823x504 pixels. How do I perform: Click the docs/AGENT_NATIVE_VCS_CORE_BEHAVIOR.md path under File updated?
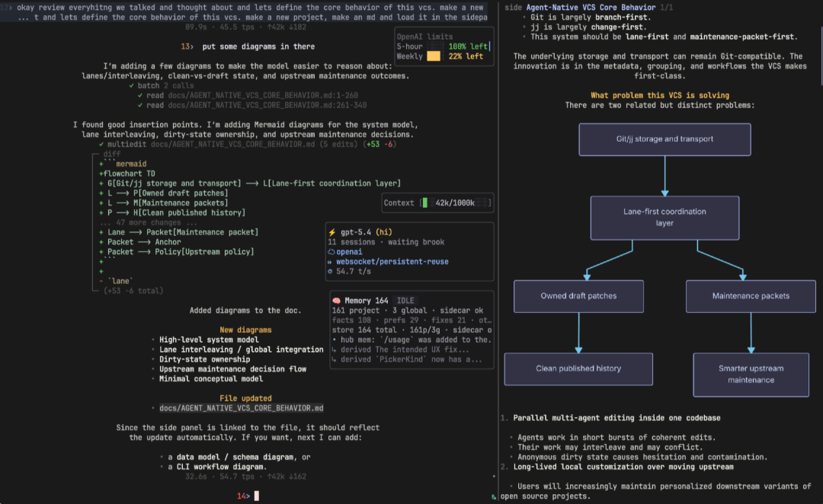coord(242,408)
